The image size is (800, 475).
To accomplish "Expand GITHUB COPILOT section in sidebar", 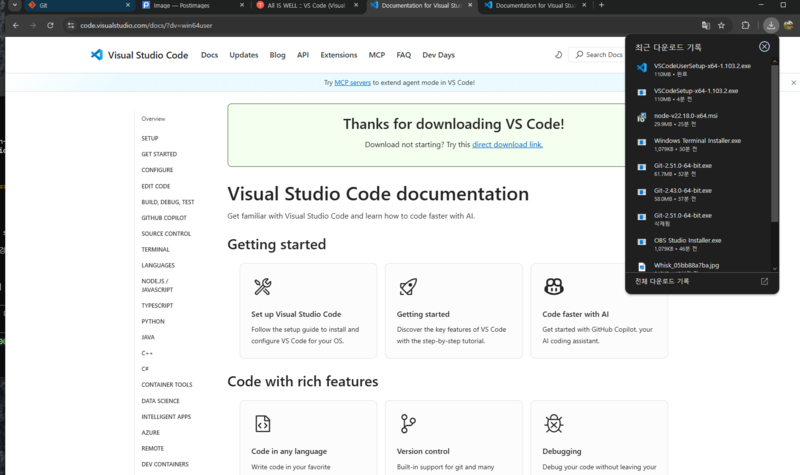I will (164, 218).
